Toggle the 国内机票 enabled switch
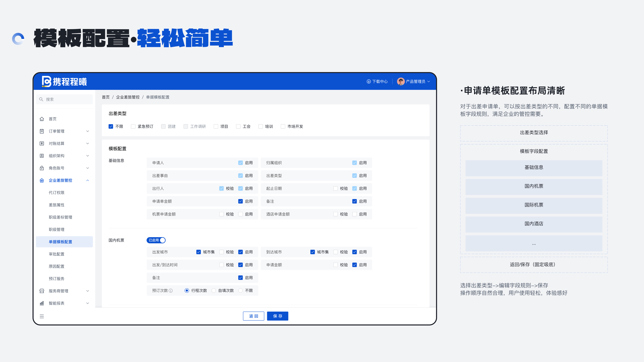This screenshot has width=644, height=362. tap(156, 240)
